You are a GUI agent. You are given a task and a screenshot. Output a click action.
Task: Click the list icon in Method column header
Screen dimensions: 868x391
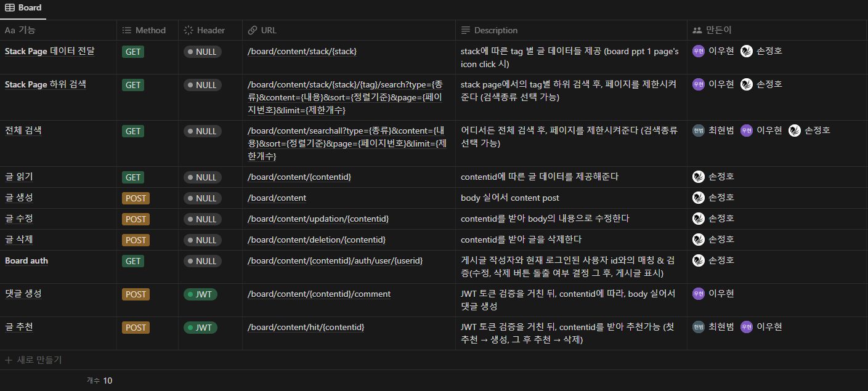127,30
